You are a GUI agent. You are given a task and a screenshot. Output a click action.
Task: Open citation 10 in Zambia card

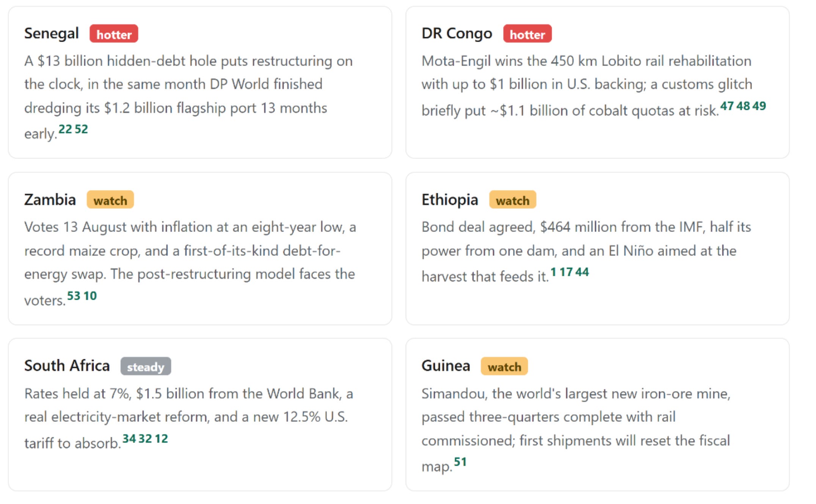coord(90,296)
